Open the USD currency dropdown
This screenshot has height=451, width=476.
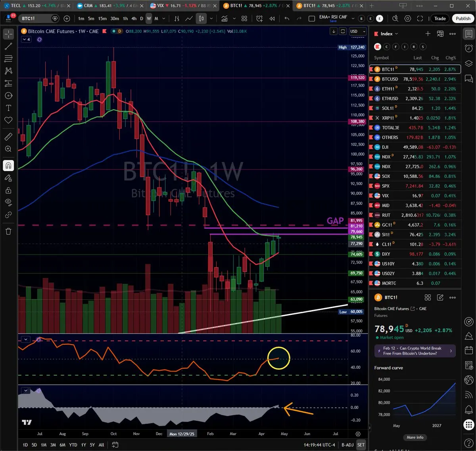point(357,31)
